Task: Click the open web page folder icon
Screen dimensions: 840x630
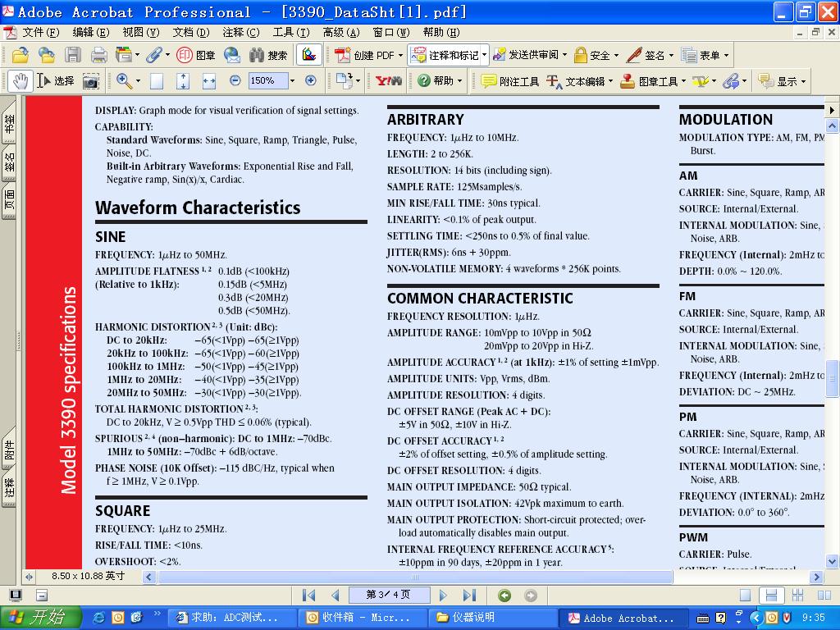Action: pyautogui.click(x=46, y=55)
